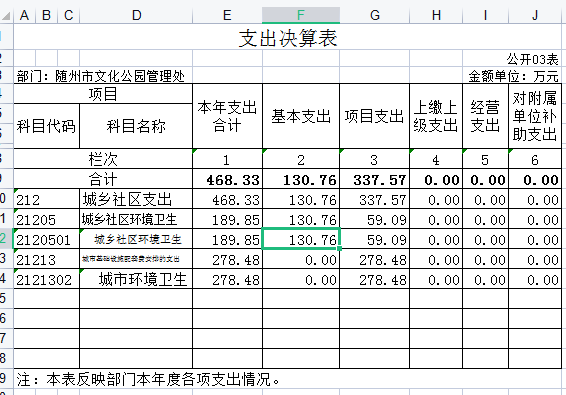Select column J header
This screenshot has width=566, height=395.
pyautogui.click(x=535, y=15)
